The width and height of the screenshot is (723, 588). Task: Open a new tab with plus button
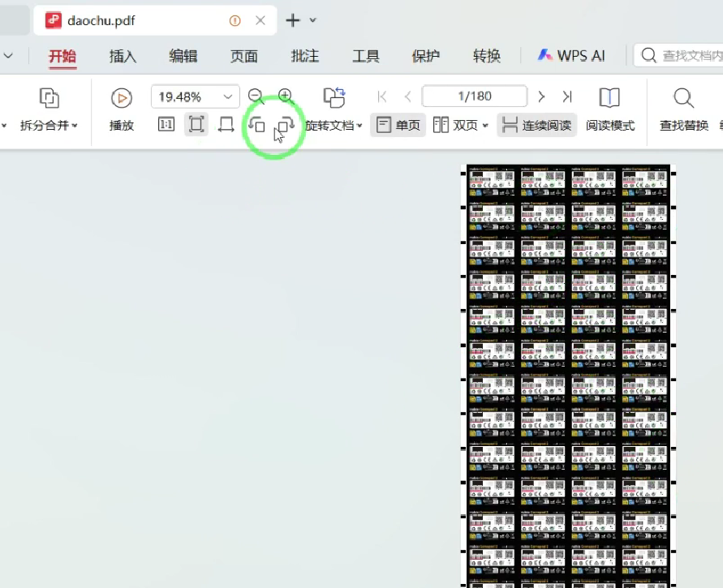[x=293, y=20]
